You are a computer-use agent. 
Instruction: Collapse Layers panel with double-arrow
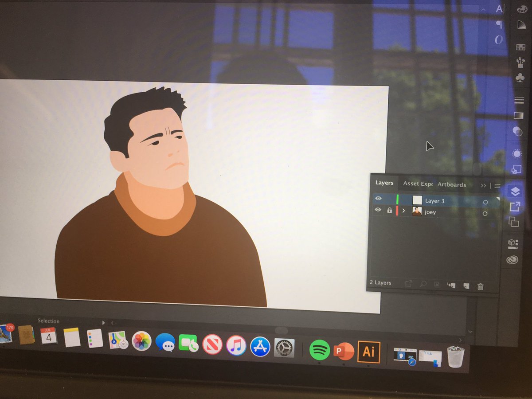pos(484,185)
